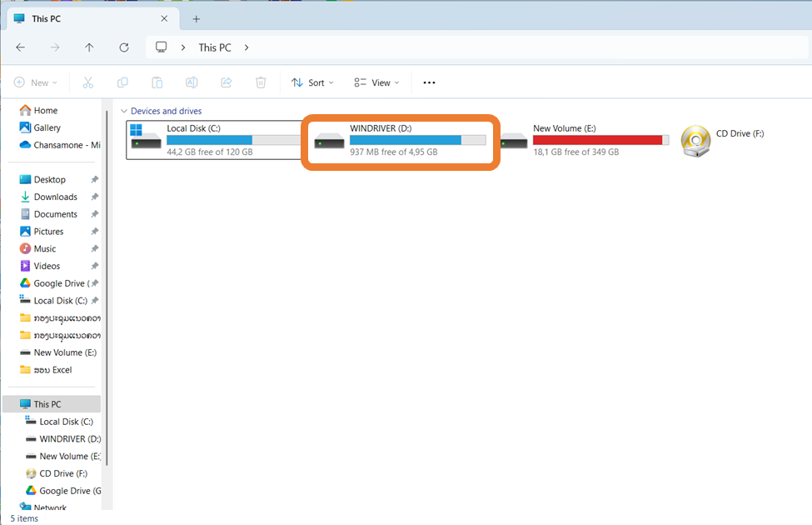
Task: Collapse the Devices and drives group
Action: coord(124,111)
